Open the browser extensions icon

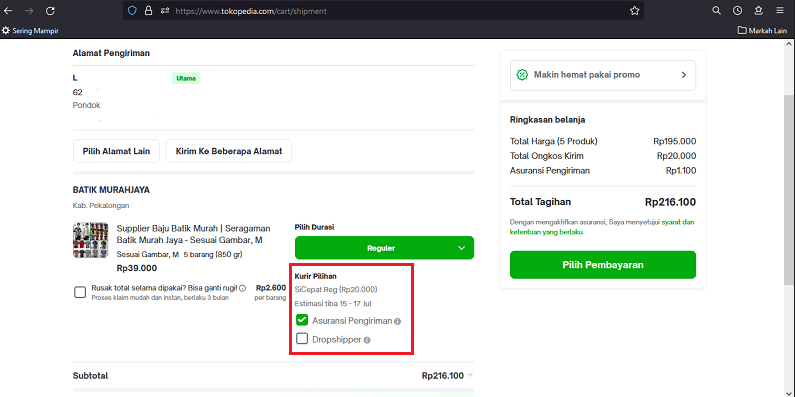pyautogui.click(x=758, y=11)
